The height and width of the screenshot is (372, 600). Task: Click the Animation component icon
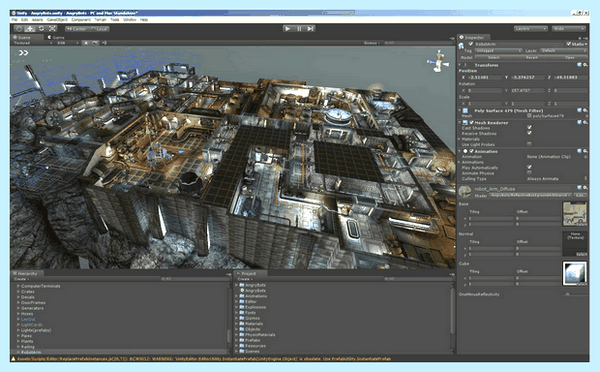pyautogui.click(x=465, y=151)
